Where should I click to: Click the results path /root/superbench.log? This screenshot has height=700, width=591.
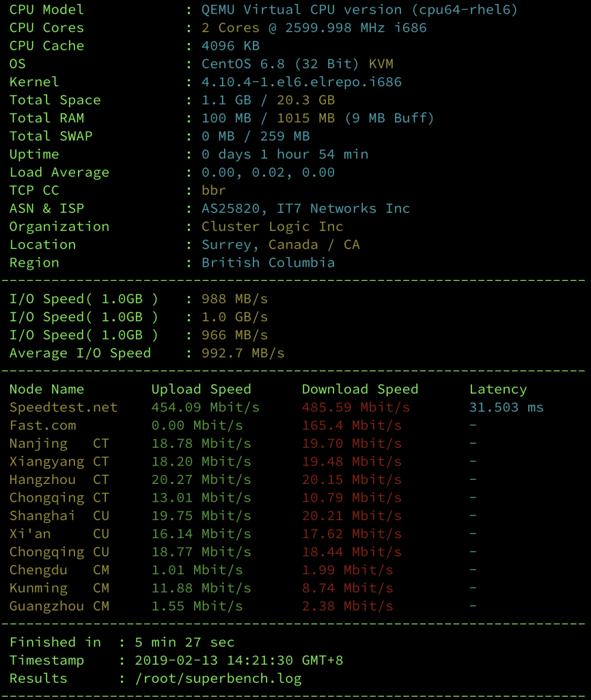pyautogui.click(x=218, y=679)
